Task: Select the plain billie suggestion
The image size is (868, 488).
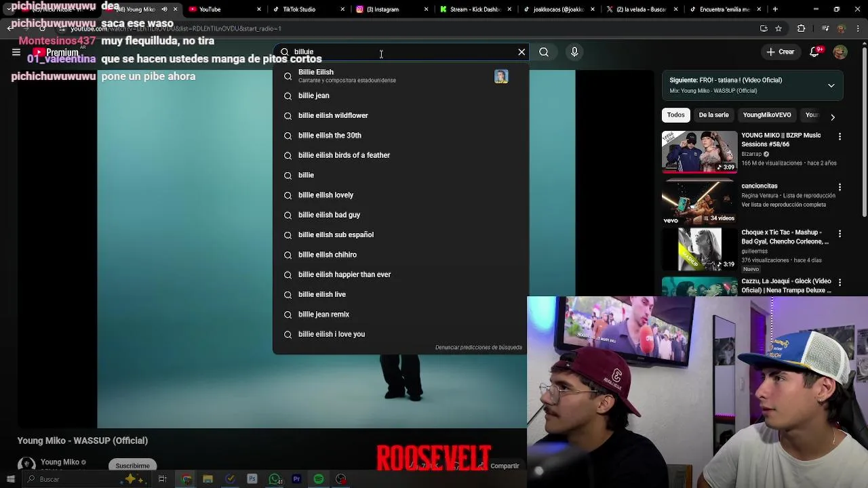Action: click(x=400, y=176)
